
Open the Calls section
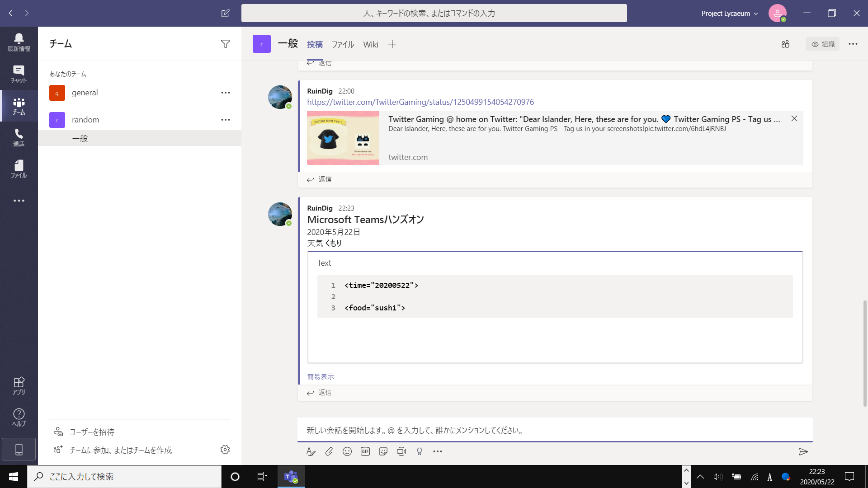click(19, 137)
